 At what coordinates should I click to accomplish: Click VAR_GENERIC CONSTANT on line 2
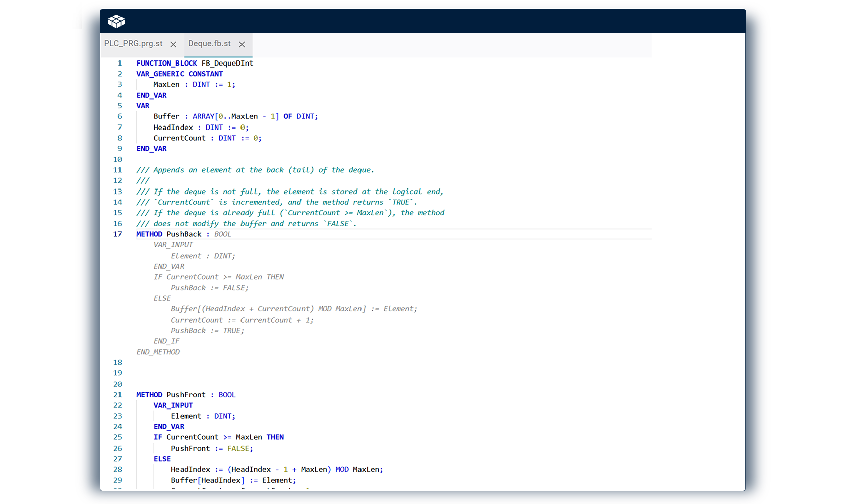click(179, 74)
